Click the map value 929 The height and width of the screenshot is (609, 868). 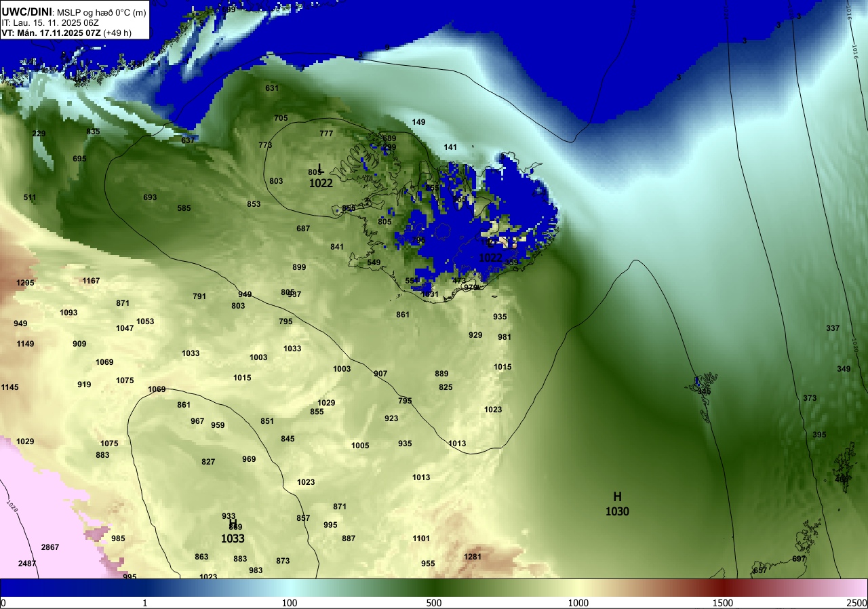[475, 335]
